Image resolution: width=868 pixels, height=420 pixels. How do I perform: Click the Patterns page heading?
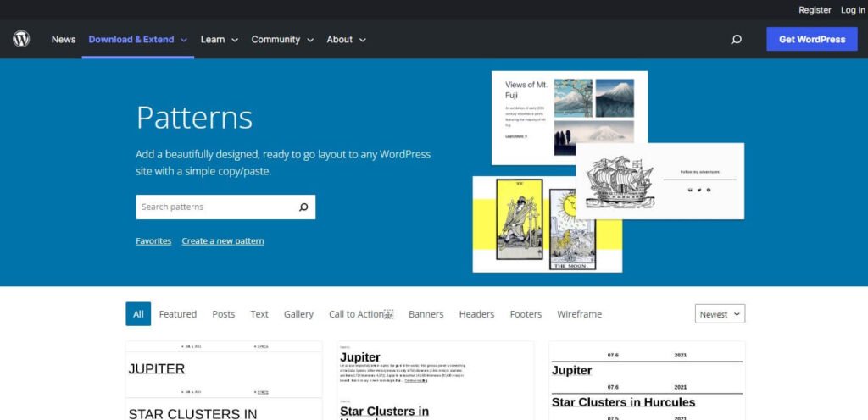pyautogui.click(x=194, y=118)
